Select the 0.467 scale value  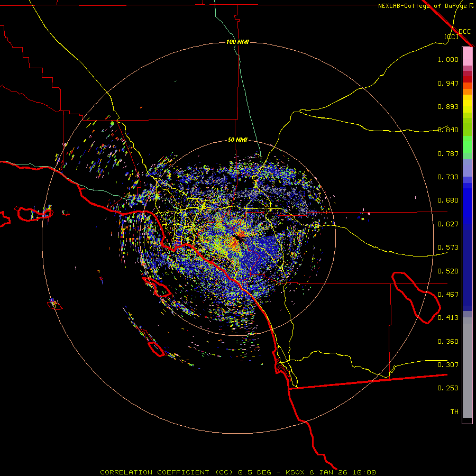click(x=448, y=295)
